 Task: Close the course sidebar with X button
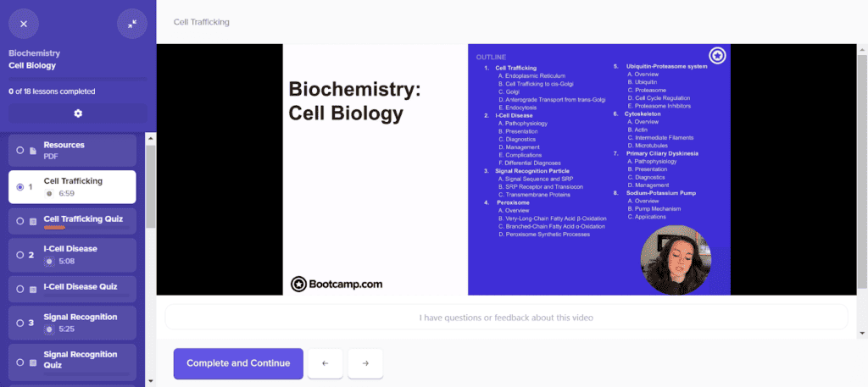tap(23, 24)
